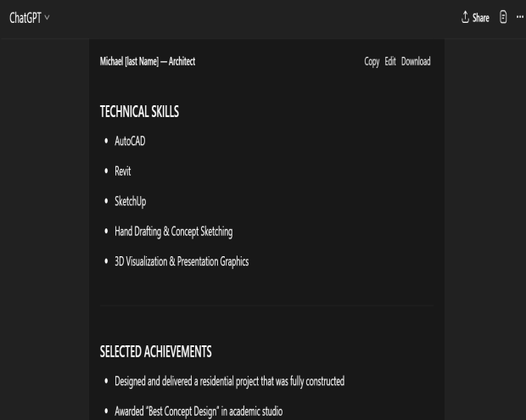The image size is (526, 420).
Task: Click the Share text label
Action: coord(481,18)
